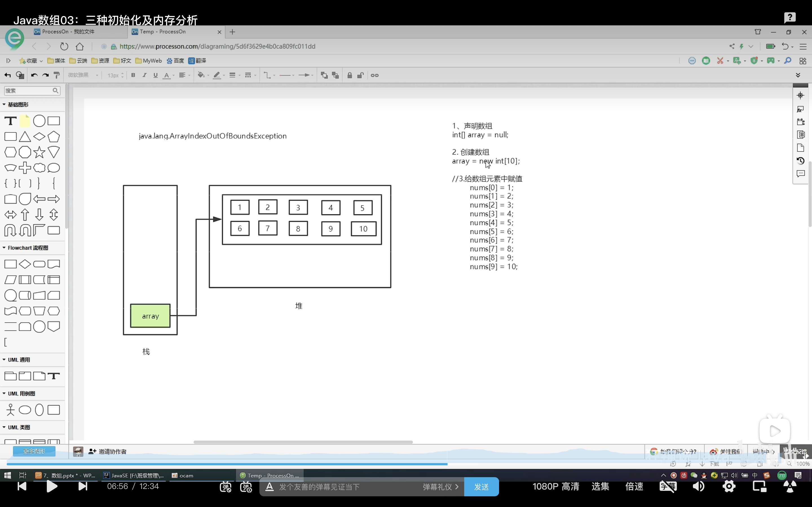Select the star shape in basic shapes
Viewport: 812px width, 507px height.
tap(39, 152)
